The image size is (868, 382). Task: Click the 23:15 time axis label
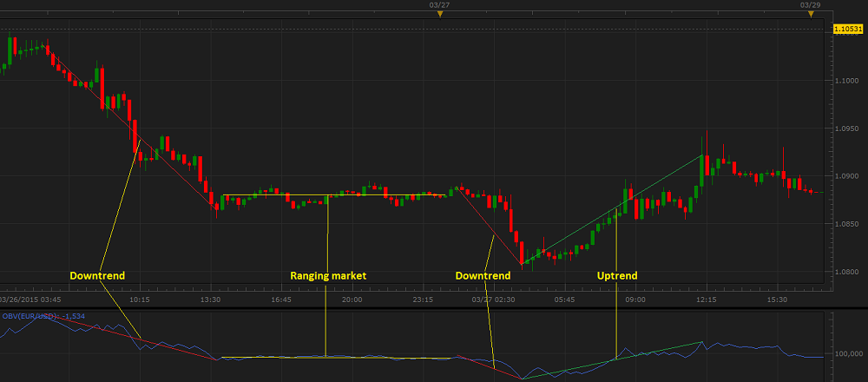(423, 299)
